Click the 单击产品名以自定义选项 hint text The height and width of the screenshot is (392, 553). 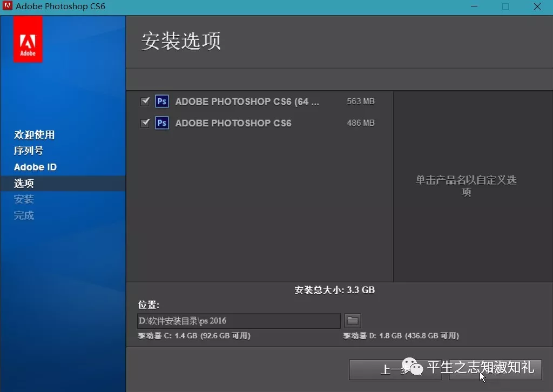point(466,186)
